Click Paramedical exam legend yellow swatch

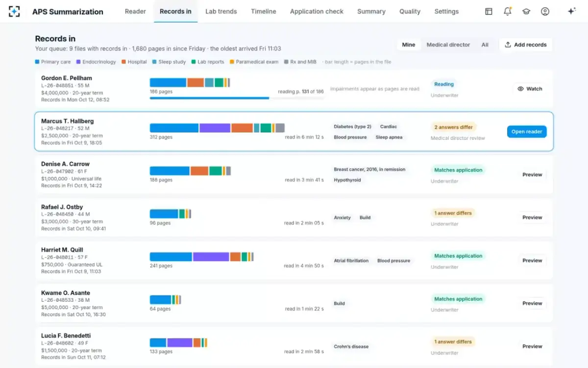click(x=232, y=62)
